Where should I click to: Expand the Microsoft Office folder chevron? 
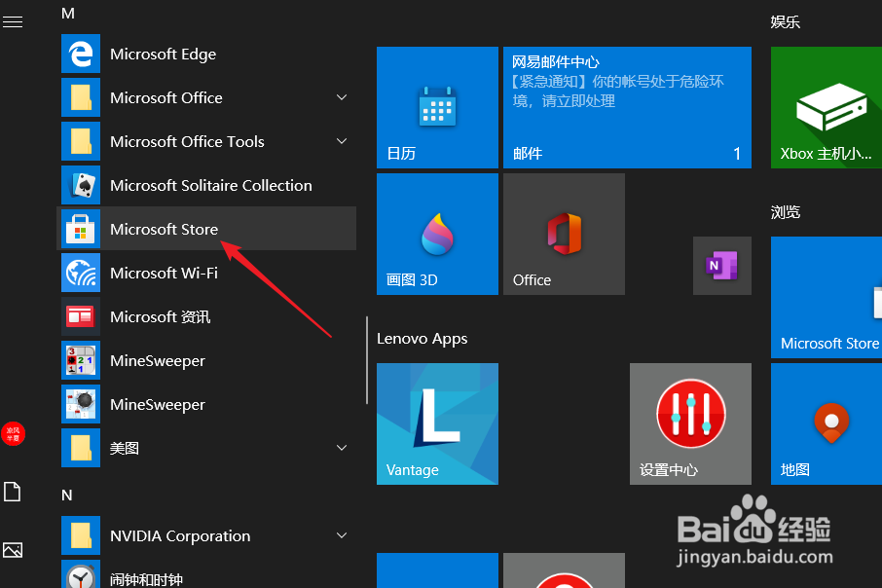pos(342,97)
